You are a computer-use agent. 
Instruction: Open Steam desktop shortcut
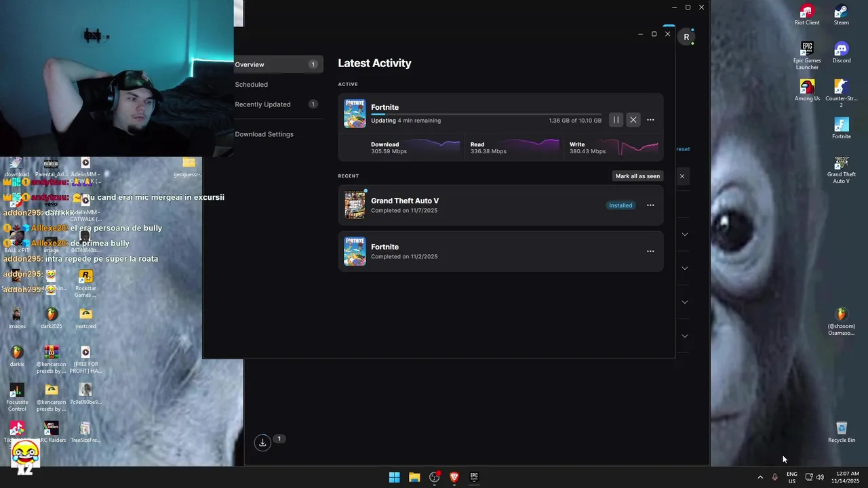click(842, 15)
